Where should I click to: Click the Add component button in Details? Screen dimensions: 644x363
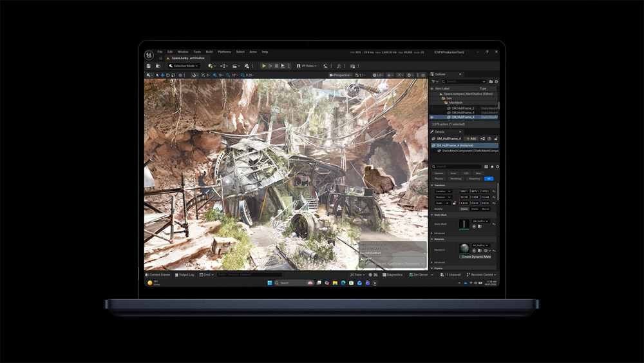click(x=471, y=139)
